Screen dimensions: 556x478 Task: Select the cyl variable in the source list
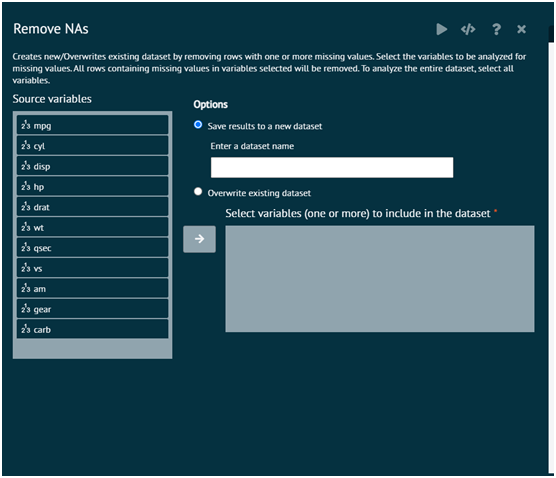93,145
